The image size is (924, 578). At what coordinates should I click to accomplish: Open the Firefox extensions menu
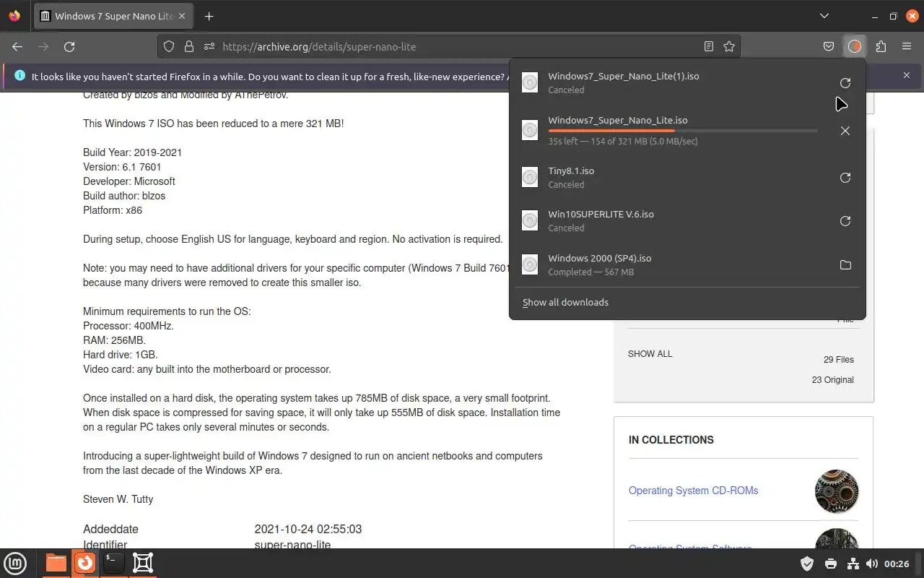tap(881, 46)
